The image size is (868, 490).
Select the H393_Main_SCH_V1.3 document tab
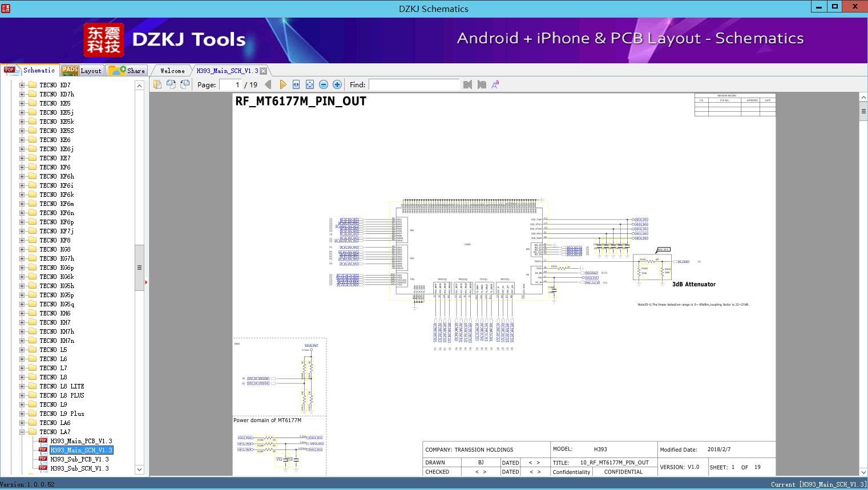pos(227,71)
